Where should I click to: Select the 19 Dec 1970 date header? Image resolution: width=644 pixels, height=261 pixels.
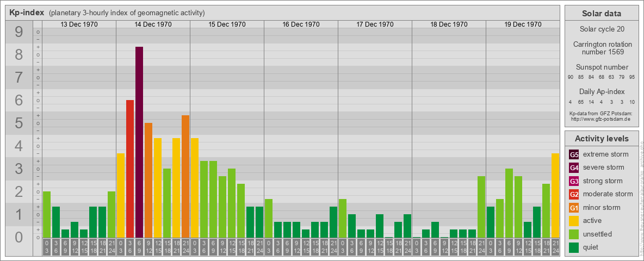[523, 24]
